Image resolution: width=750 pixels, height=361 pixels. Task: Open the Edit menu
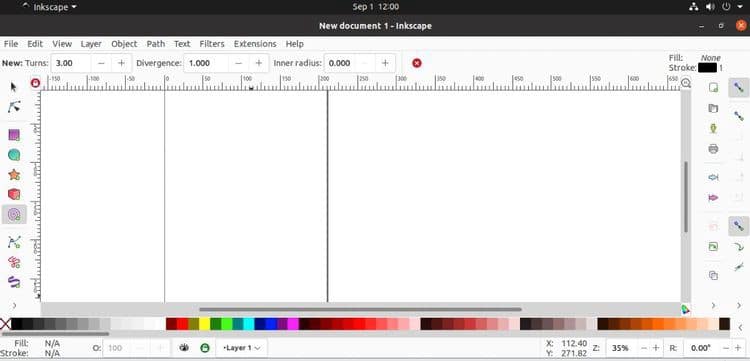pos(35,44)
